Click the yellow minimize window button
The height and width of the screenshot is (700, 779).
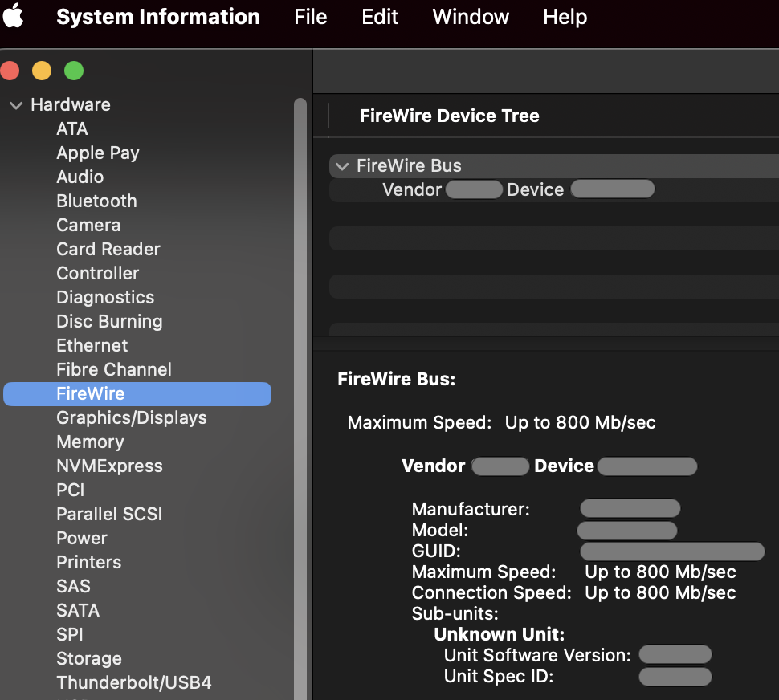(42, 71)
